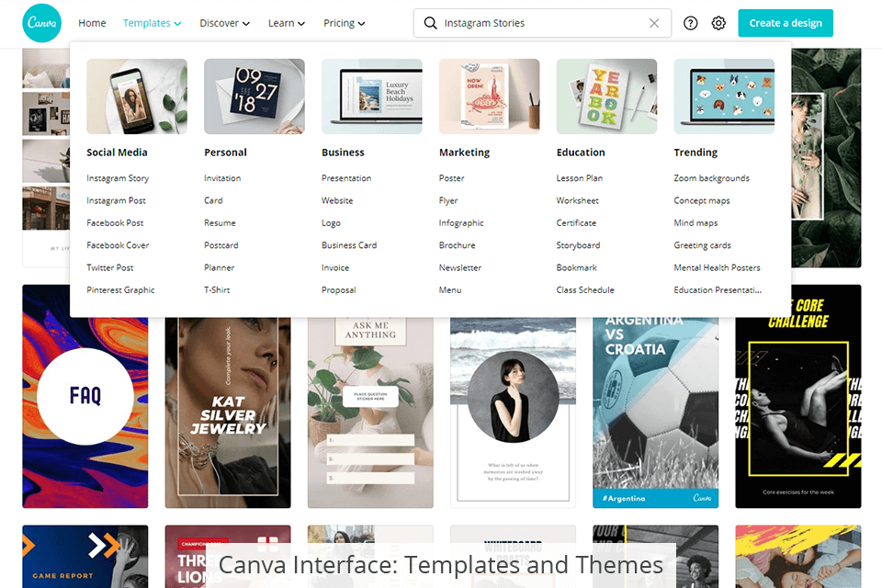Expand the Discover dropdown
The image size is (882, 588).
tap(224, 23)
